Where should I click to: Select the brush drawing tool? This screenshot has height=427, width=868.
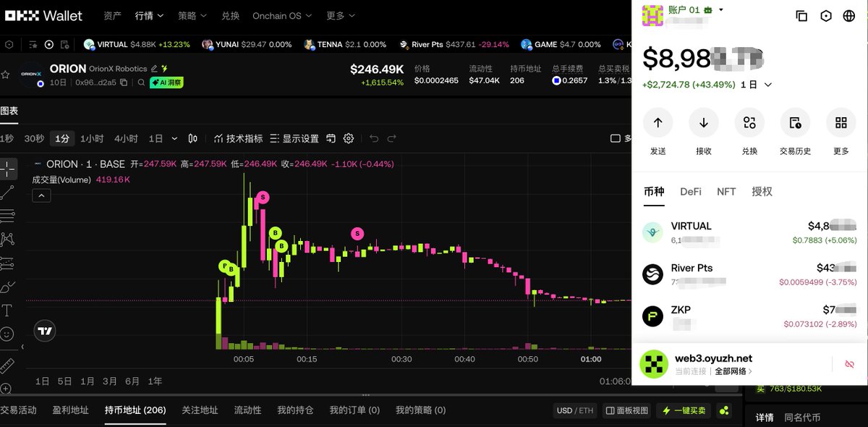8,287
